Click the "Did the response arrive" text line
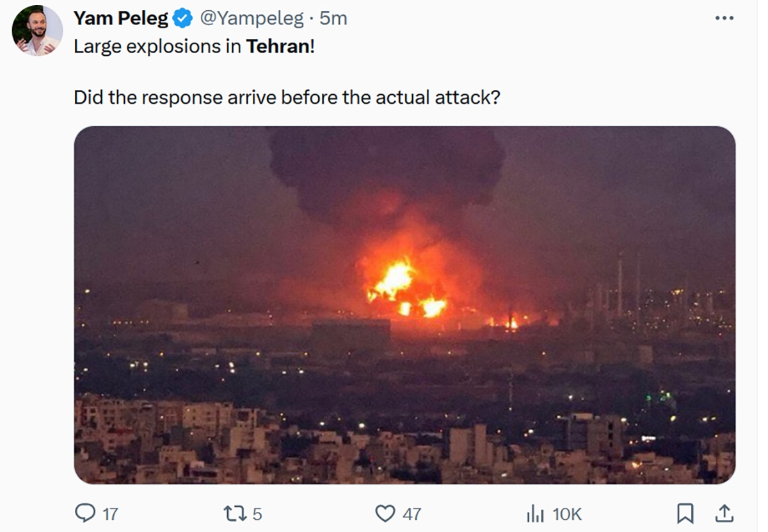 pyautogui.click(x=287, y=97)
